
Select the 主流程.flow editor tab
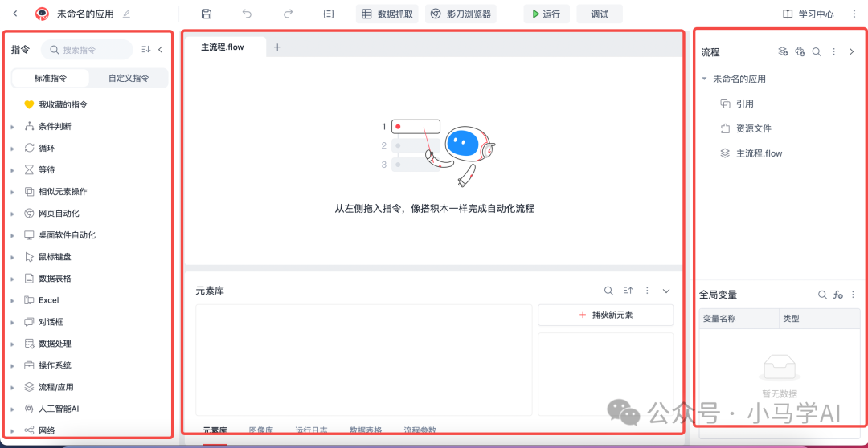point(223,47)
